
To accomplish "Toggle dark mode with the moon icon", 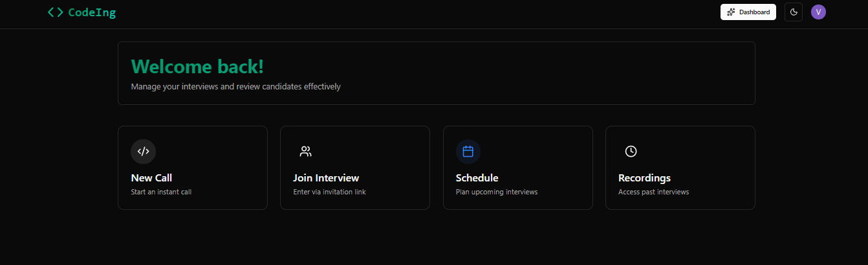I will point(793,12).
